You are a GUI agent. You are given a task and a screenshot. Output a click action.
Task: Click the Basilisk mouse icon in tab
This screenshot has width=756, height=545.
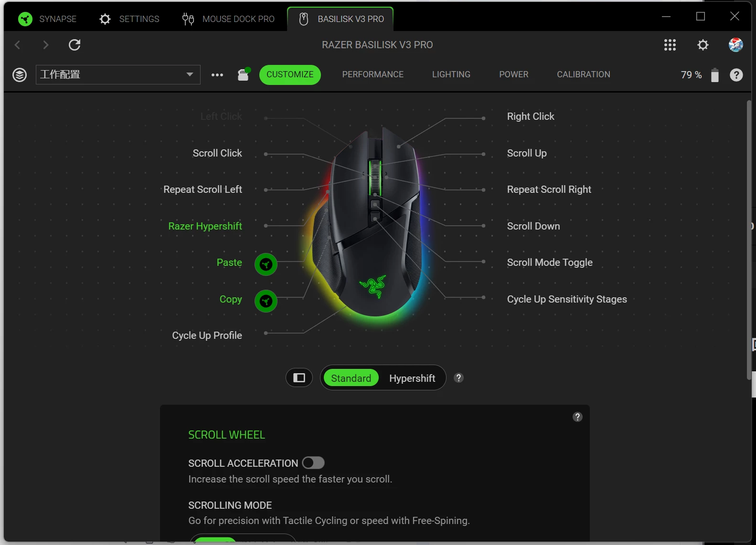click(x=304, y=19)
